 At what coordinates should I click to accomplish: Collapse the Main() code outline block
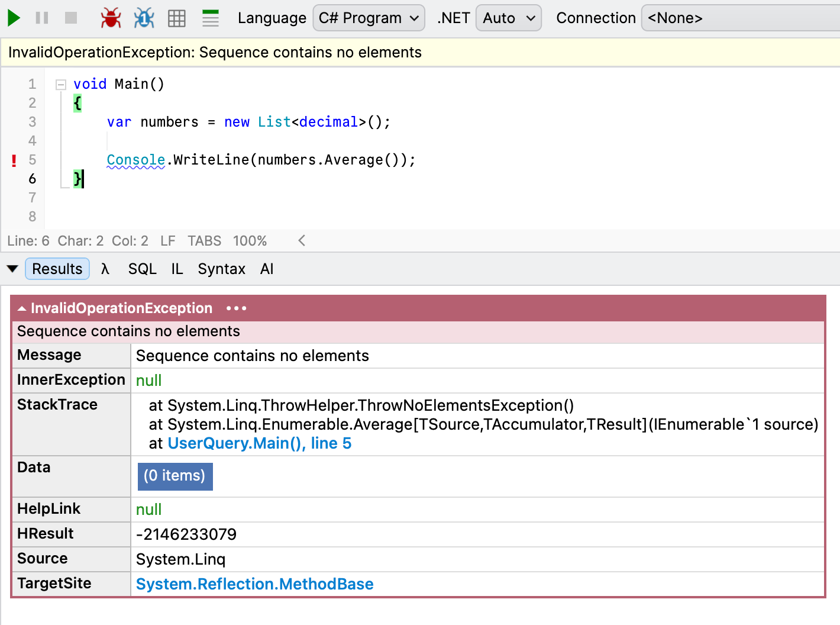click(x=60, y=85)
